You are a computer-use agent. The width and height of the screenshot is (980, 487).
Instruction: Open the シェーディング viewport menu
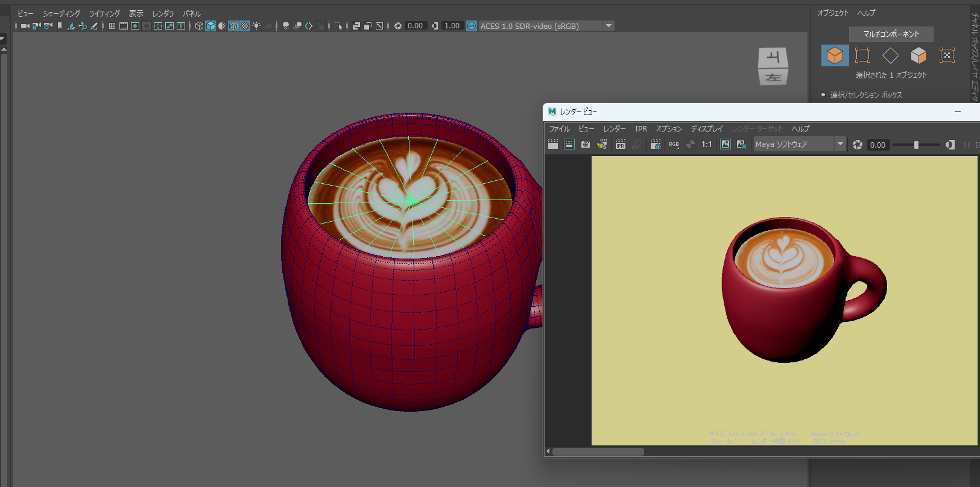point(61,13)
